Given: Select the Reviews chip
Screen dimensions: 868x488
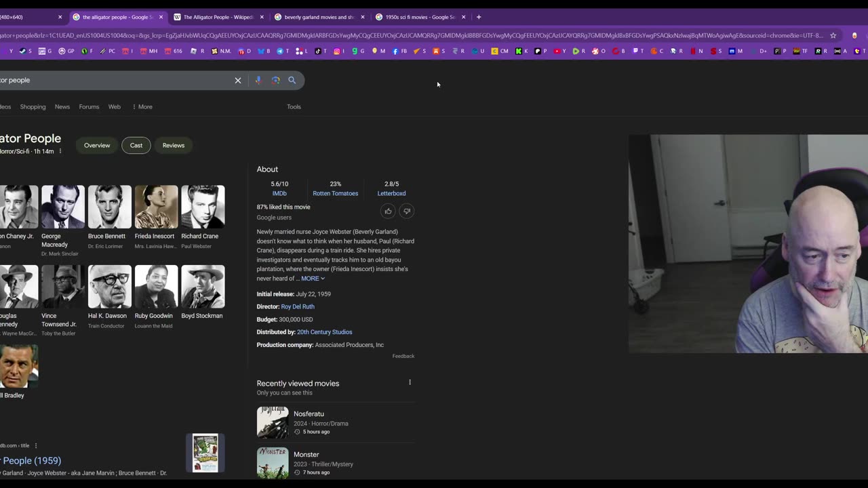Looking at the screenshot, I should tap(174, 145).
